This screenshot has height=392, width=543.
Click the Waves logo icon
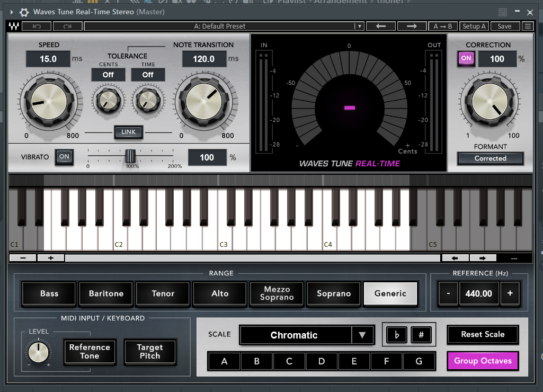click(14, 26)
